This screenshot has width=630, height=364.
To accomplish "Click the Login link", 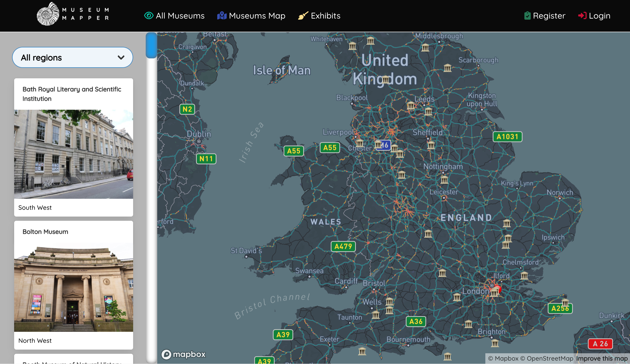I will [594, 16].
